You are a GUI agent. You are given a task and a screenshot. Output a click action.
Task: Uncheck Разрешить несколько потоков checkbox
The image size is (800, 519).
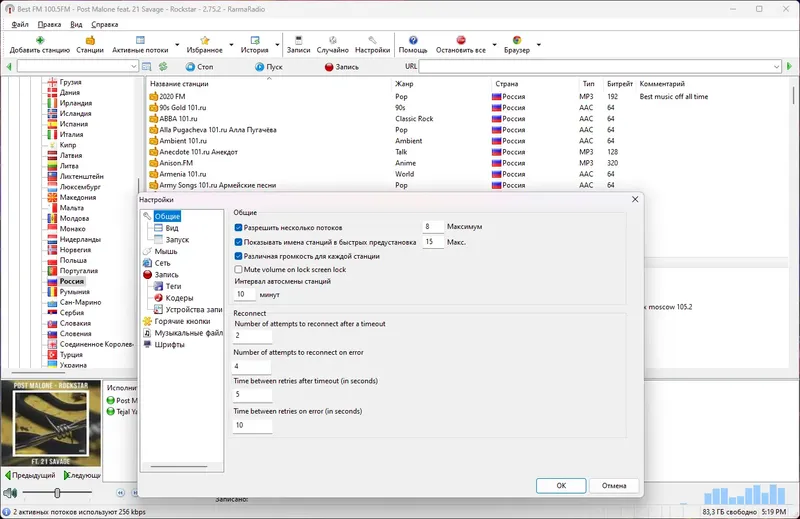pyautogui.click(x=238, y=228)
